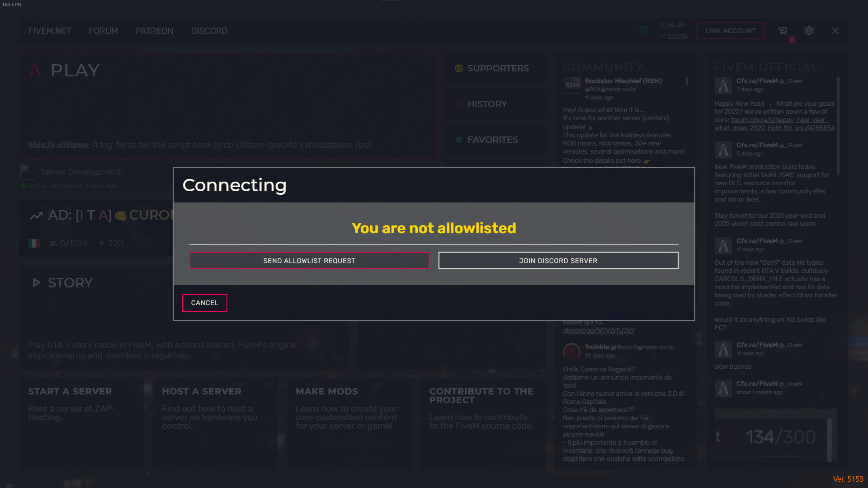Open the DISCORD link
The image size is (868, 488).
(x=209, y=31)
